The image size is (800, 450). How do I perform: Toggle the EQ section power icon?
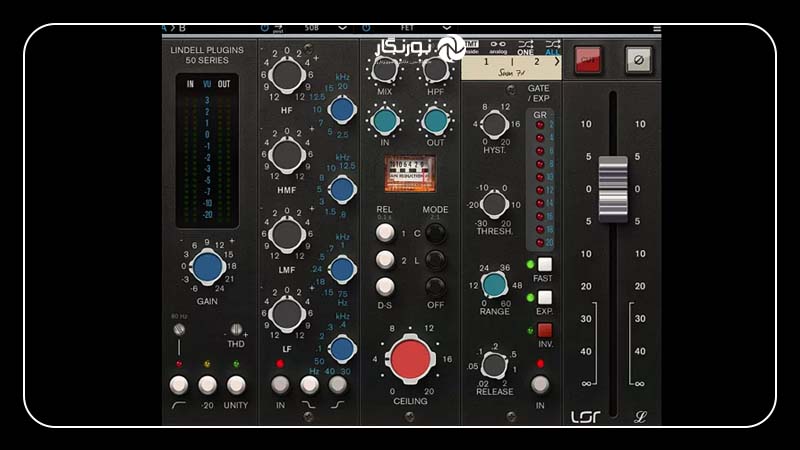point(265,28)
